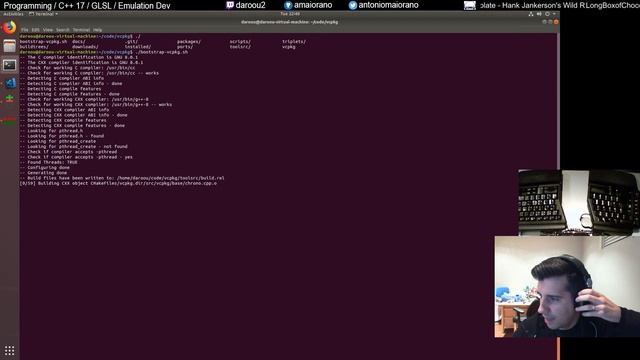Maximize the terminal window

pos(550,22)
